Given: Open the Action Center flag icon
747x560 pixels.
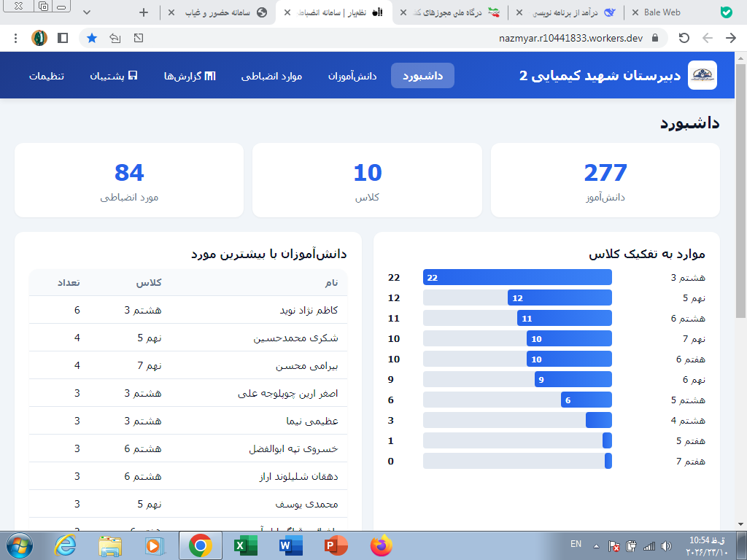Looking at the screenshot, I should [x=614, y=545].
